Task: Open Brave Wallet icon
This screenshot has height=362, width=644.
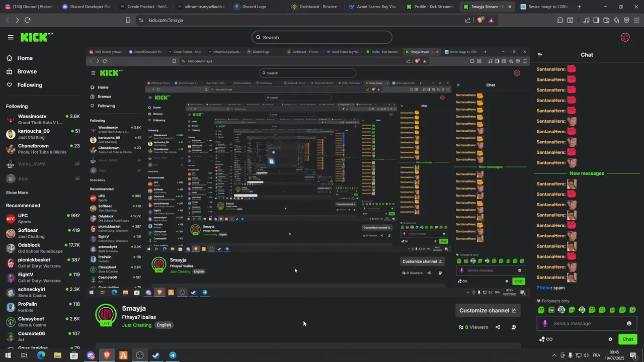Action: (x=606, y=20)
